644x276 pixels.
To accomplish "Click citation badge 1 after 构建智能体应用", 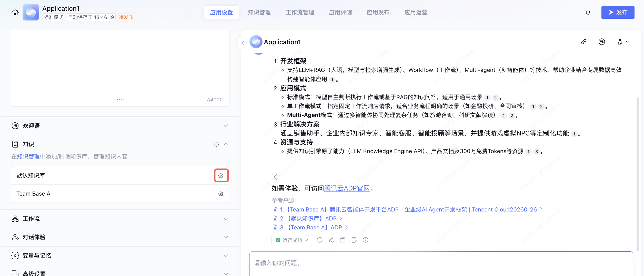I will [332, 80].
